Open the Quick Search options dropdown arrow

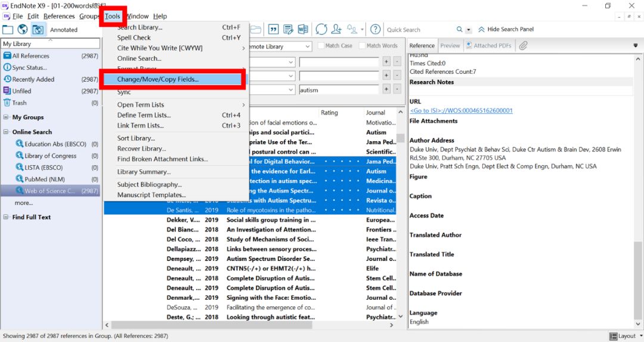(x=469, y=30)
